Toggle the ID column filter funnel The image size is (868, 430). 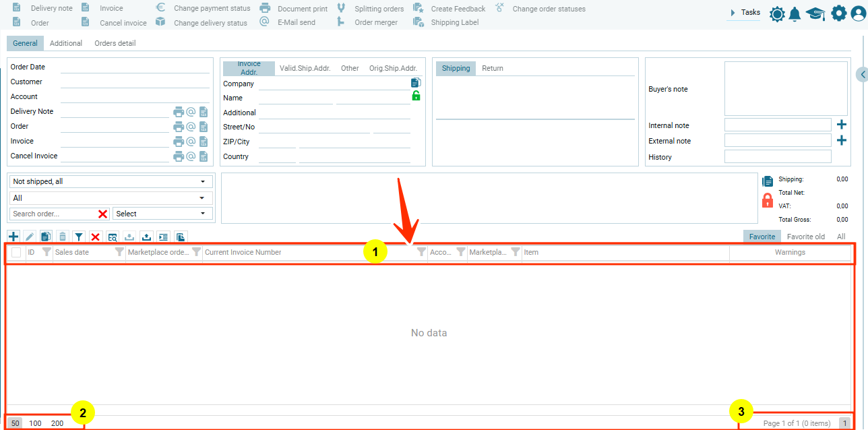coord(46,252)
